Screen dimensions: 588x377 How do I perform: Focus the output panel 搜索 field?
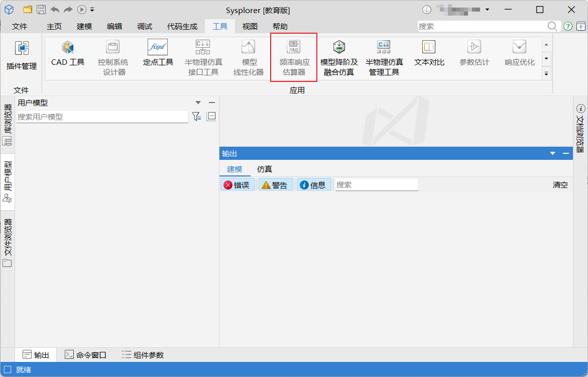(x=377, y=185)
